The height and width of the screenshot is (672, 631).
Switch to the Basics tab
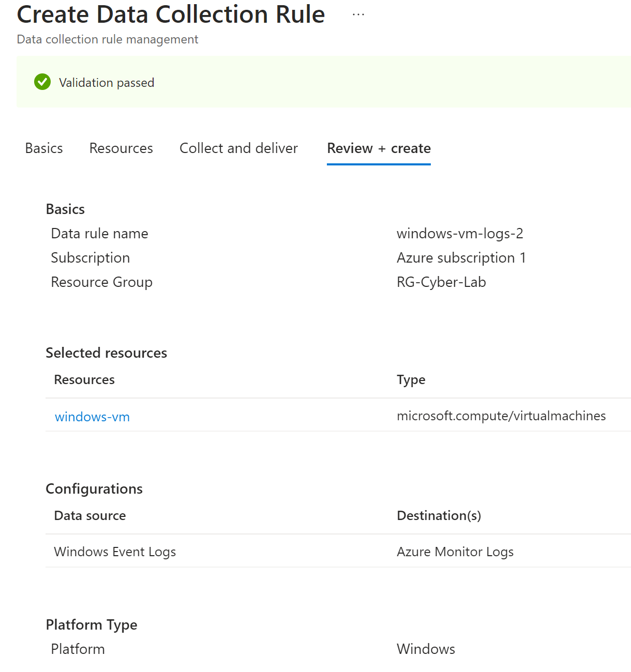pos(43,148)
